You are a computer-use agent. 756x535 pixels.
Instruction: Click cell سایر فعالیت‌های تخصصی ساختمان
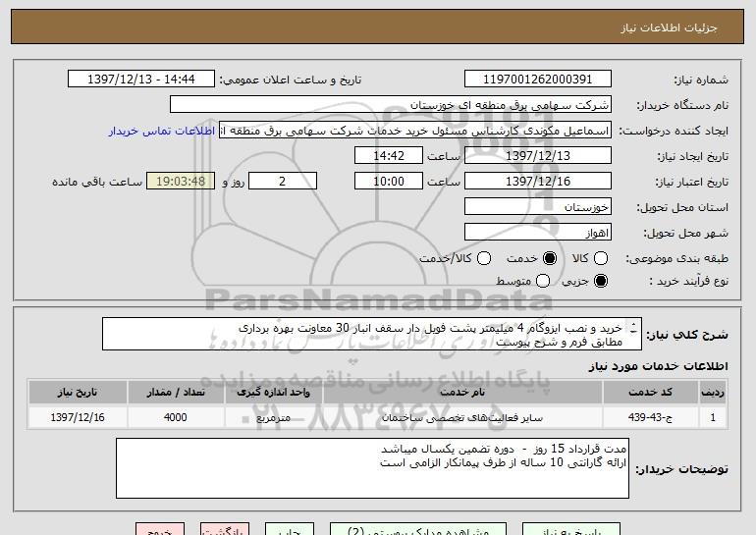tap(462, 417)
